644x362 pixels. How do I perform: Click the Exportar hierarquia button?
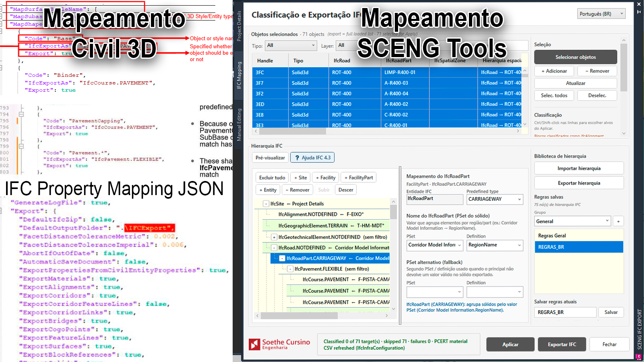pyautogui.click(x=579, y=183)
